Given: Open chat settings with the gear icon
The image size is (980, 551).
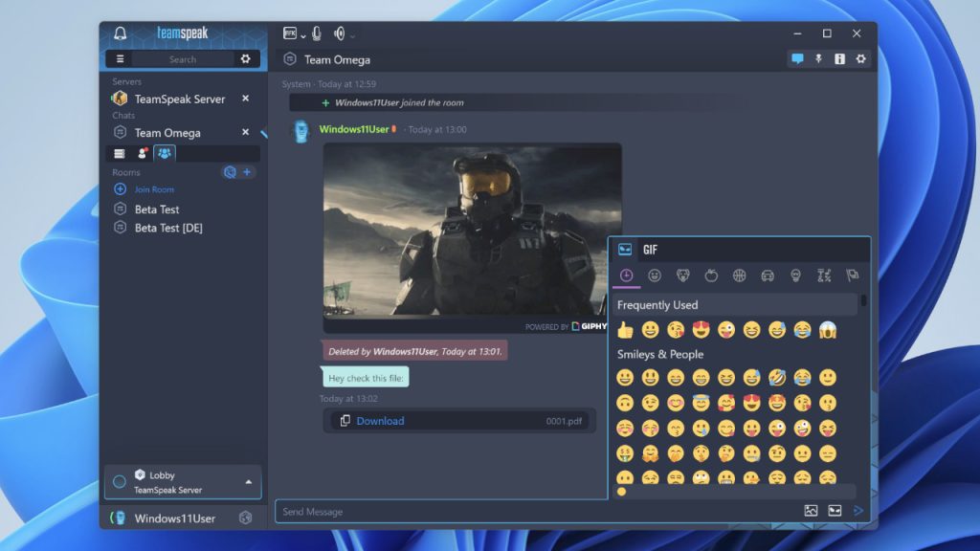Looking at the screenshot, I should [861, 58].
